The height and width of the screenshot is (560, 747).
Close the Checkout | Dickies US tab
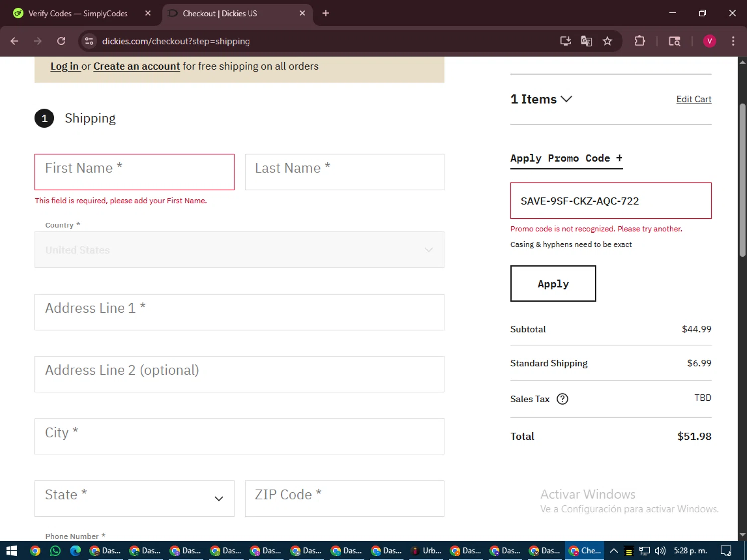(302, 13)
